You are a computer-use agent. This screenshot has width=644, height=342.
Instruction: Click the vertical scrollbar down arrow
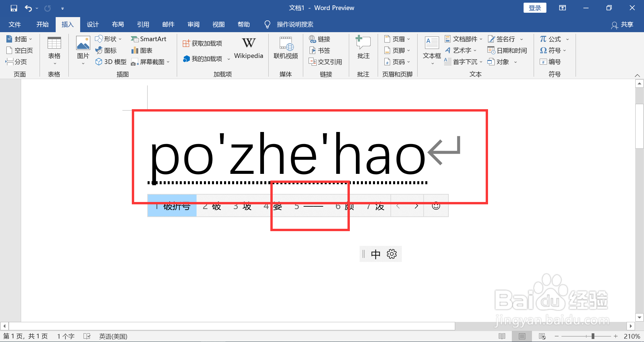[x=639, y=317]
